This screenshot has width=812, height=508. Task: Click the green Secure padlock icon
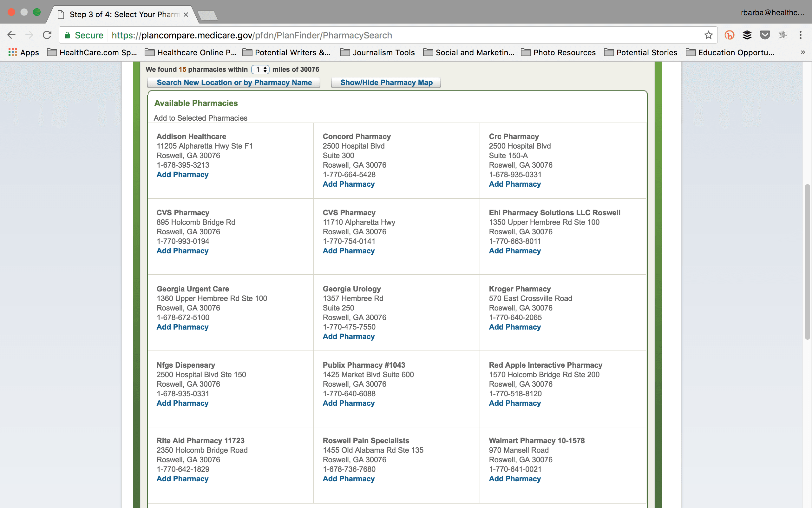(x=67, y=35)
